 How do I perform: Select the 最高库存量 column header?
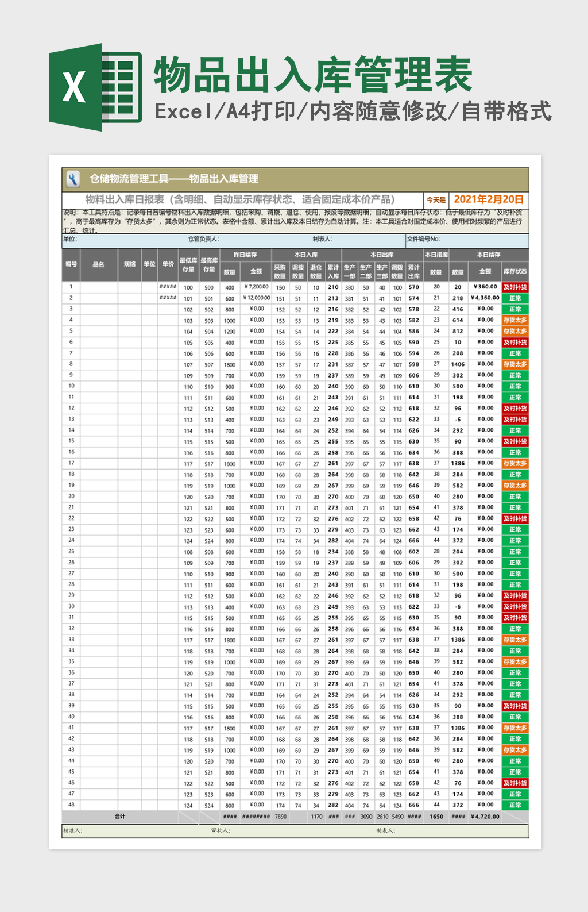tap(209, 265)
